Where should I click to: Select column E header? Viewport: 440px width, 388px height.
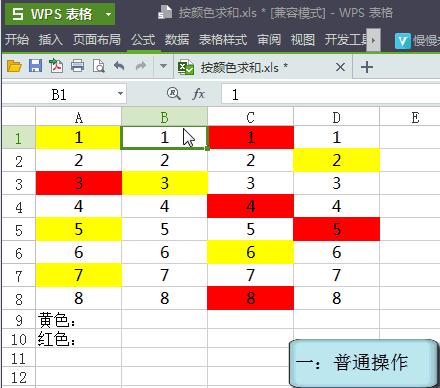click(x=410, y=117)
